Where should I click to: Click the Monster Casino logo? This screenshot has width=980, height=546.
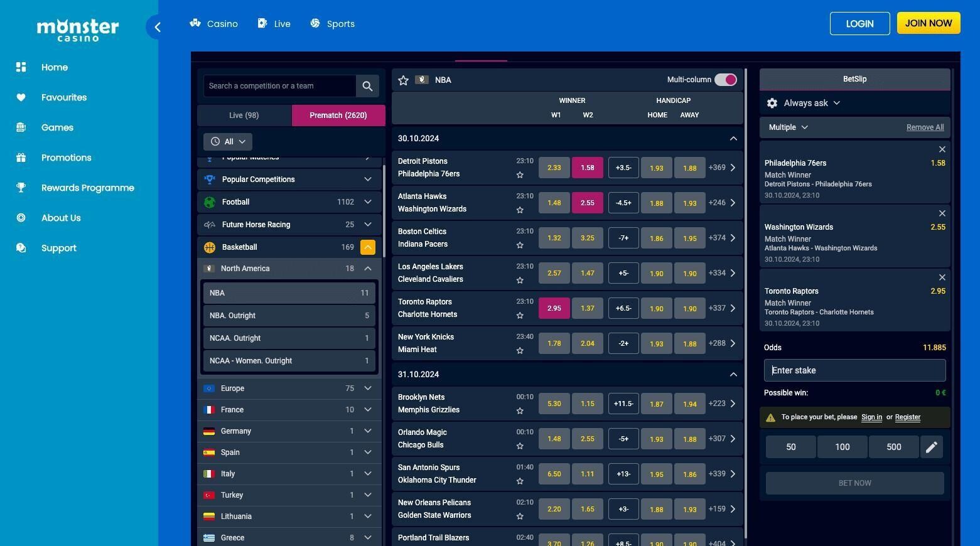[78, 29]
